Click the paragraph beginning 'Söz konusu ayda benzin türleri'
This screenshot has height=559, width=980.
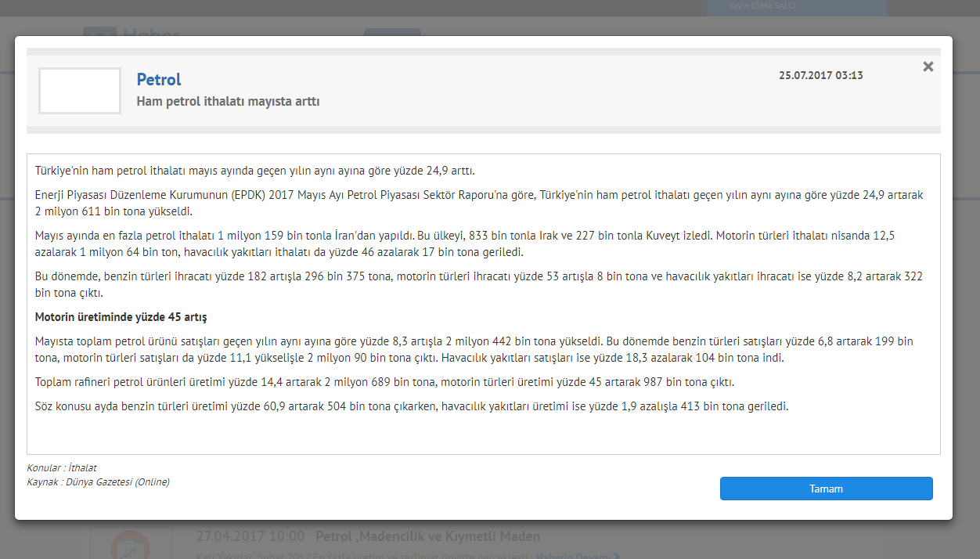coord(412,406)
